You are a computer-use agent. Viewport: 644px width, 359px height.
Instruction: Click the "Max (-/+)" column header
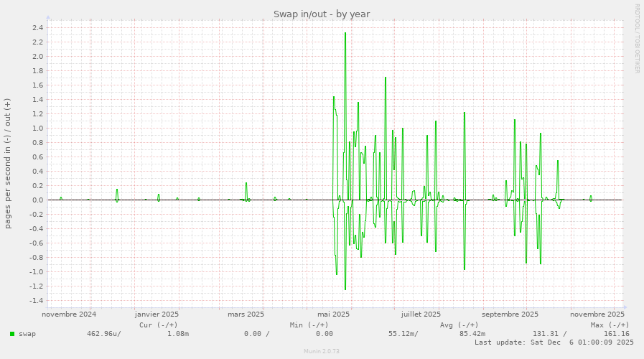tap(610, 325)
